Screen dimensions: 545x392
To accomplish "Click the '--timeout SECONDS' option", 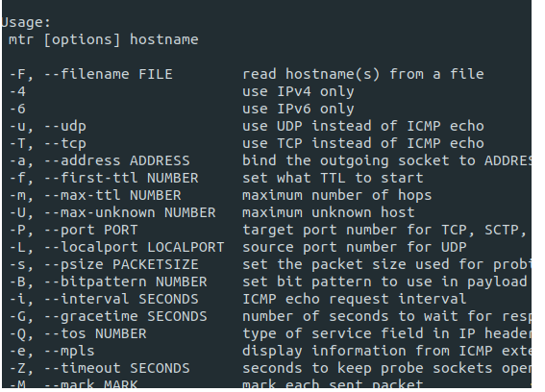I will [117, 368].
